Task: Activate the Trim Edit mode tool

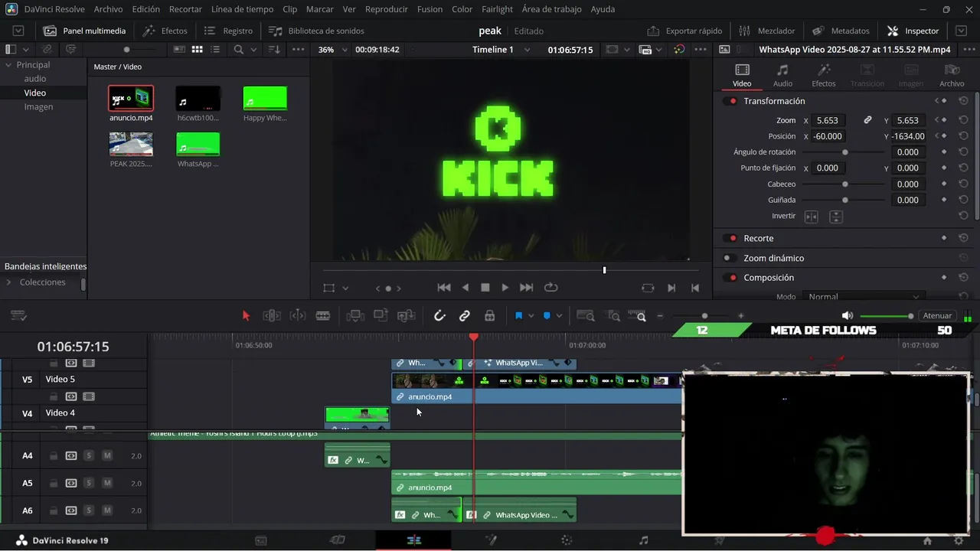Action: (x=272, y=316)
